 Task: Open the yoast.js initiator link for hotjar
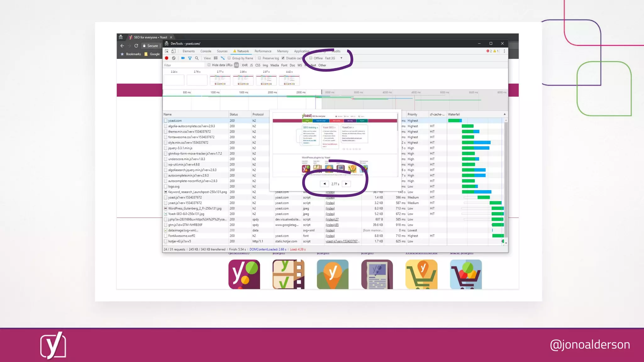pos(342,241)
